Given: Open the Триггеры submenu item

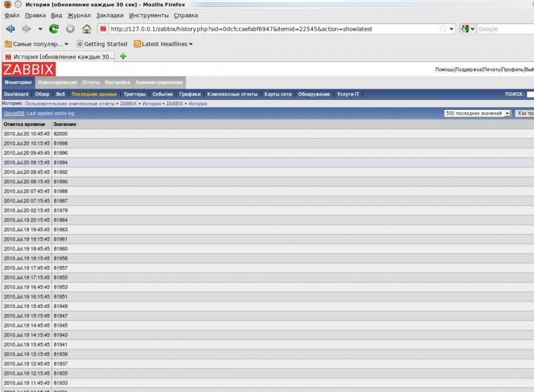Looking at the screenshot, I should click(x=135, y=94).
